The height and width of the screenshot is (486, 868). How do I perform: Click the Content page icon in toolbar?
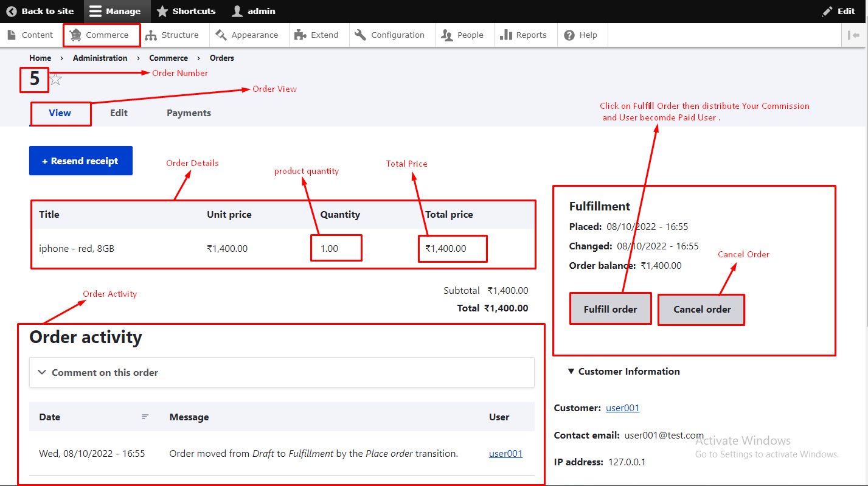(12, 35)
